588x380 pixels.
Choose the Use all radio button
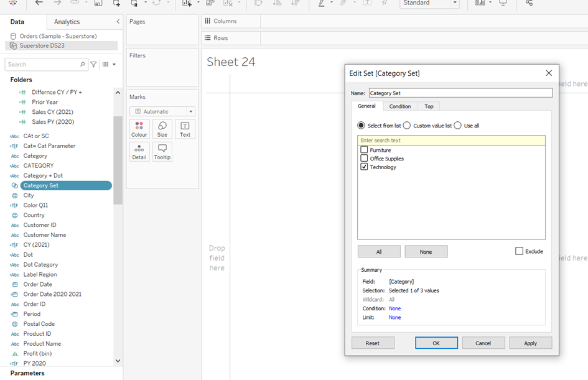pos(457,126)
